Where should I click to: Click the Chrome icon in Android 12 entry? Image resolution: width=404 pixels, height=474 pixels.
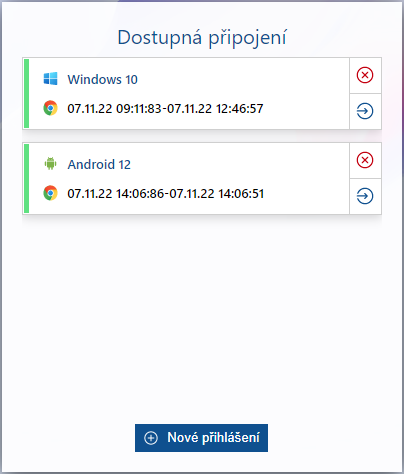click(50, 193)
